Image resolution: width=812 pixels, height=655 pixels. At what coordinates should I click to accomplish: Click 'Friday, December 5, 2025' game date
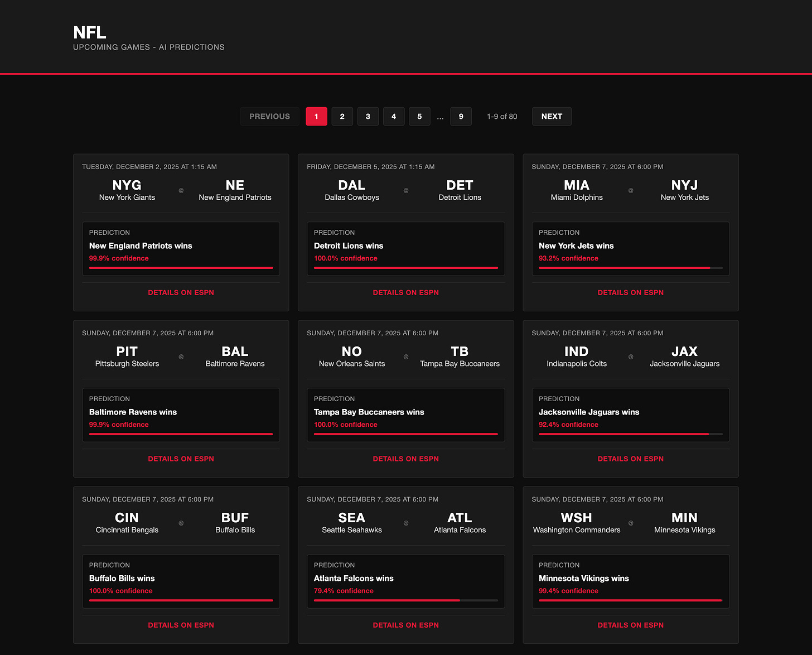click(371, 167)
